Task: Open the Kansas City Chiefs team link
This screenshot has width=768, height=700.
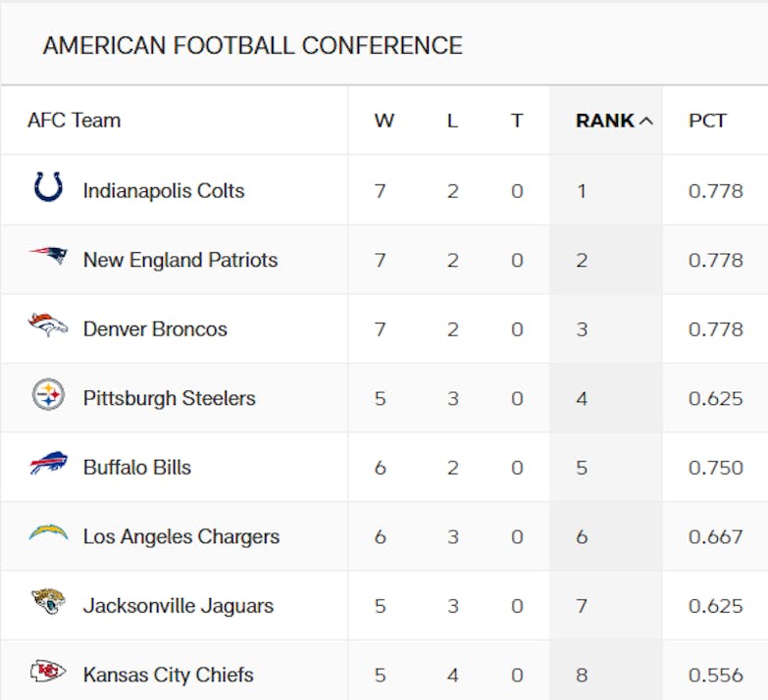Action: pyautogui.click(x=168, y=675)
